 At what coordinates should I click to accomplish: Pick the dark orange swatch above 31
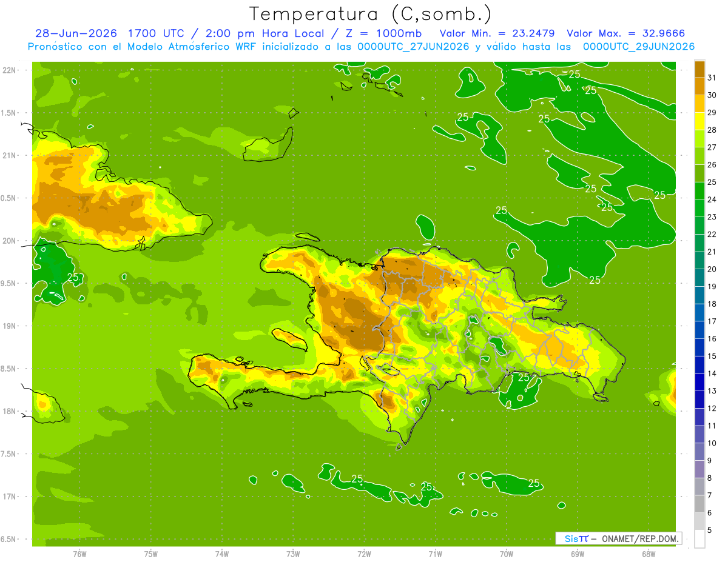(x=699, y=69)
